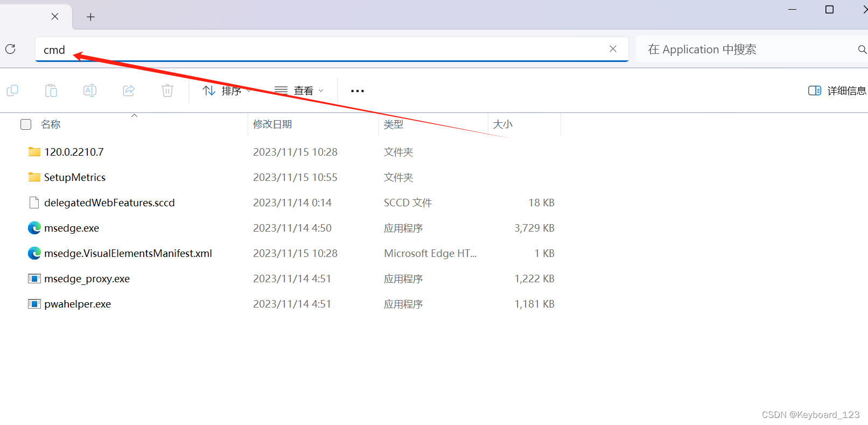Click date 2023/11/14 4:50
868x425 pixels.
[x=292, y=228]
